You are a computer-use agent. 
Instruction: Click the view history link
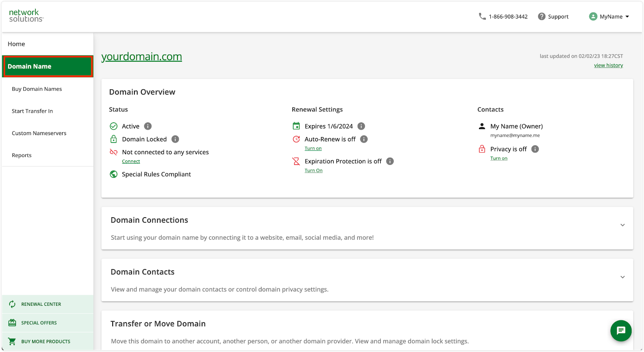pos(609,65)
